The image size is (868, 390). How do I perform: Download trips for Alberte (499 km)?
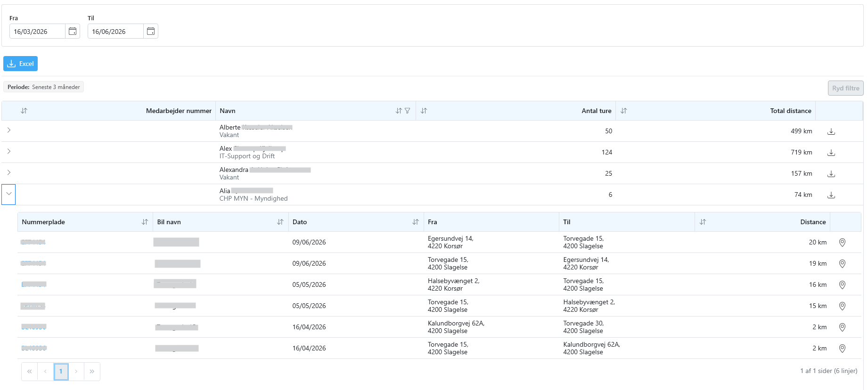click(x=831, y=131)
